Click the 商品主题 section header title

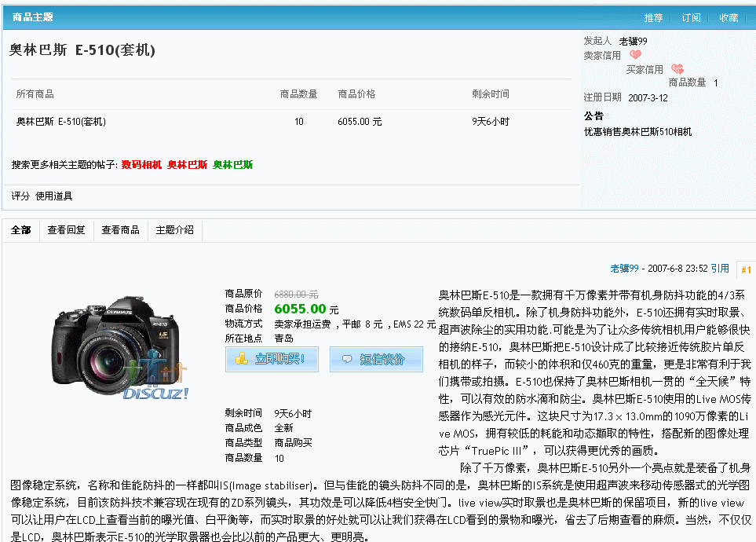pyautogui.click(x=32, y=17)
